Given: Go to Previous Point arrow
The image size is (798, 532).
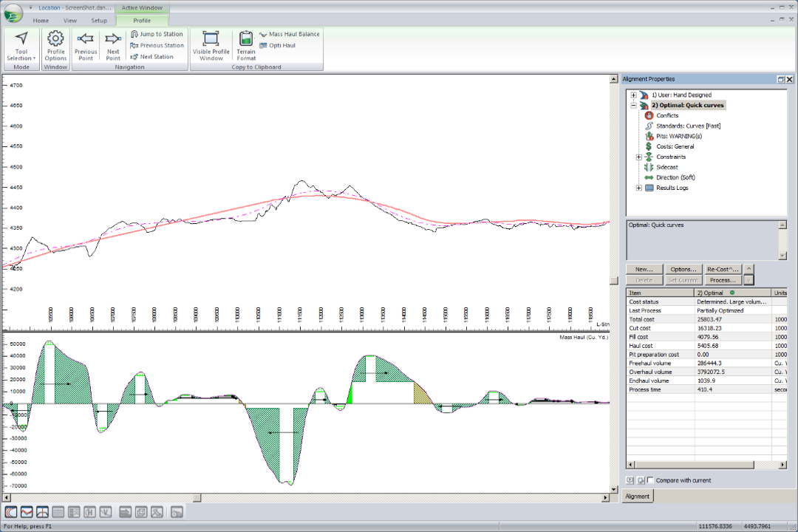Looking at the screenshot, I should click(x=86, y=39).
